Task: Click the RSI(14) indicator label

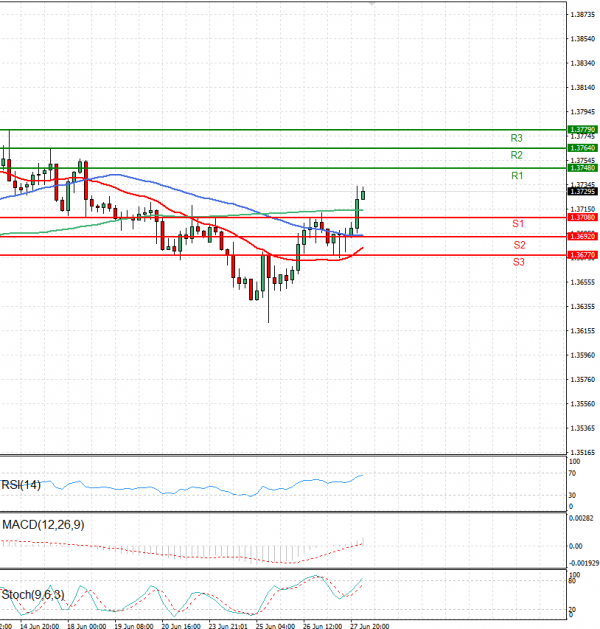Action: [23, 485]
